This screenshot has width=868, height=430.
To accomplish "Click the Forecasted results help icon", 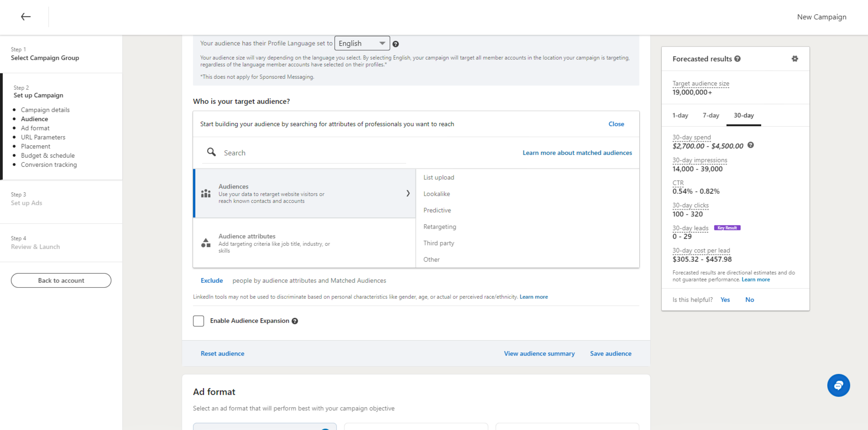I will click(737, 59).
